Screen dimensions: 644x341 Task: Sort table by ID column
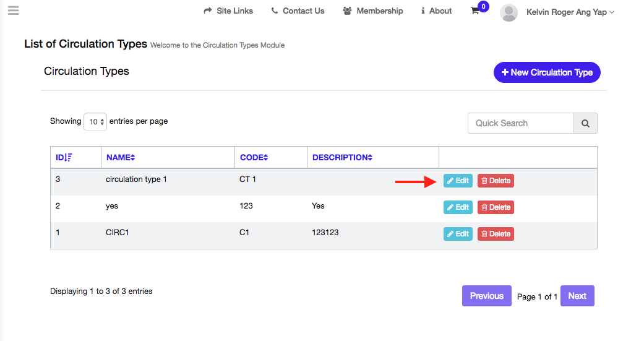click(64, 157)
